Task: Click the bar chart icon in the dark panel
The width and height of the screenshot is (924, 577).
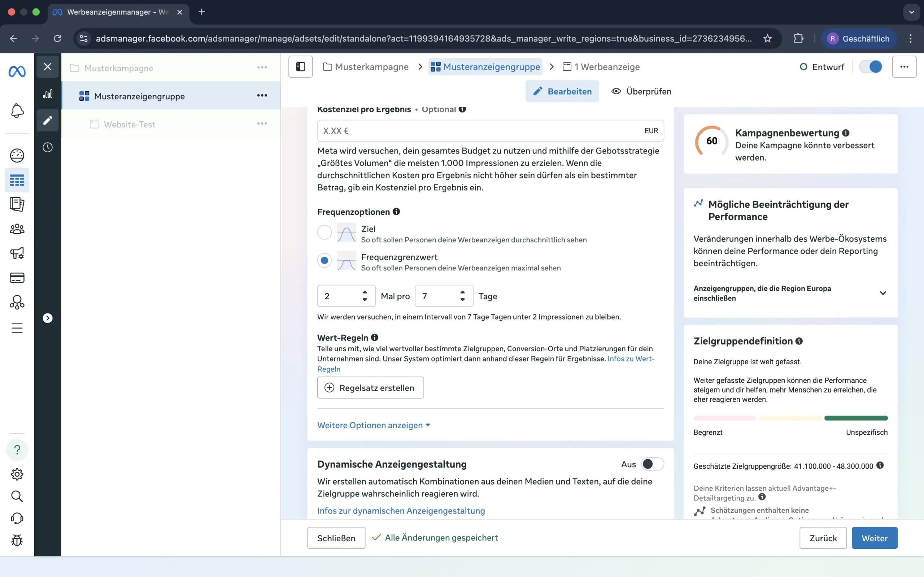Action: 48,94
